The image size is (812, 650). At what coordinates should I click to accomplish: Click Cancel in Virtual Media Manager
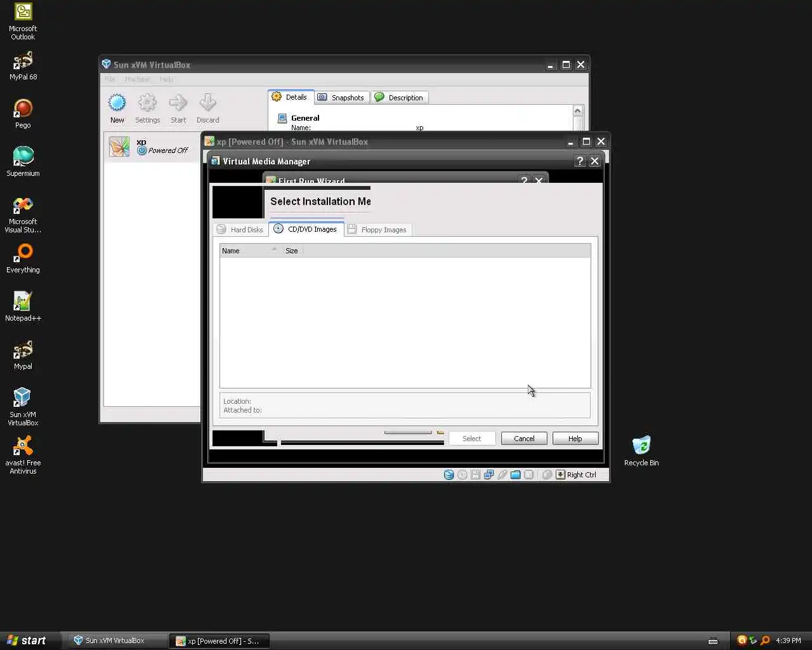pos(524,439)
